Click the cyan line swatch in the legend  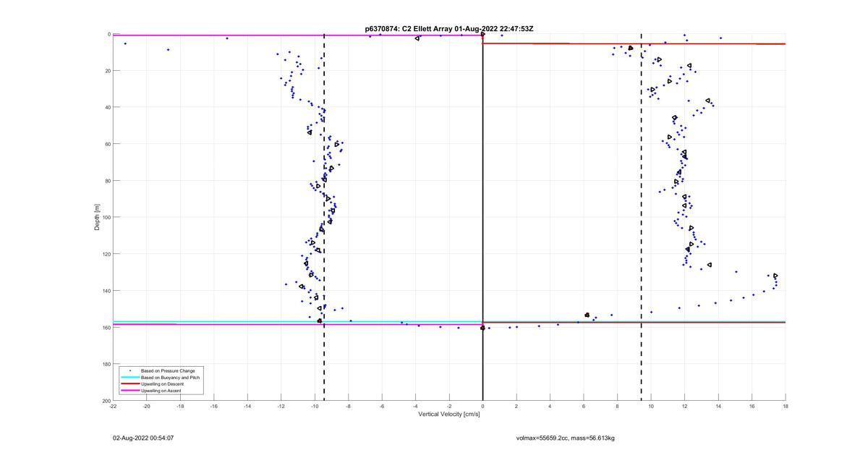pos(129,378)
